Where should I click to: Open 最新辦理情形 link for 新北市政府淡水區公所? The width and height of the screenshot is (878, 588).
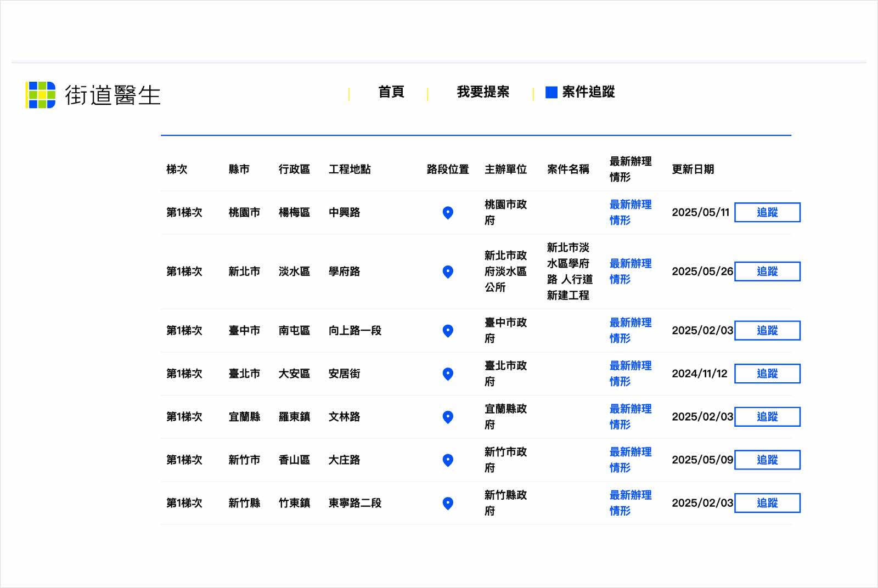631,272
